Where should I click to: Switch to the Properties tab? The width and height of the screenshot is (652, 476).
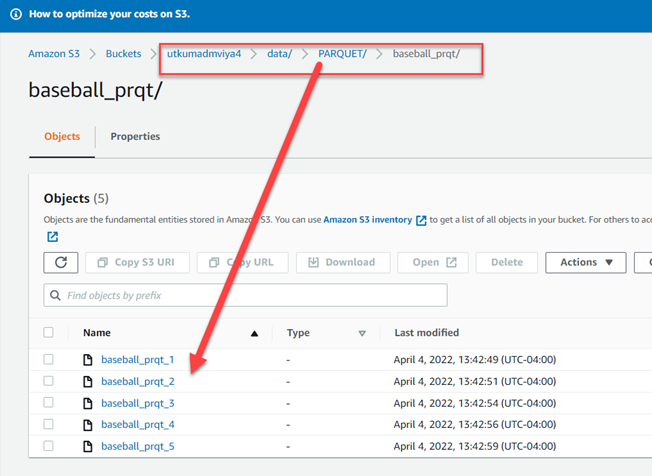135,136
